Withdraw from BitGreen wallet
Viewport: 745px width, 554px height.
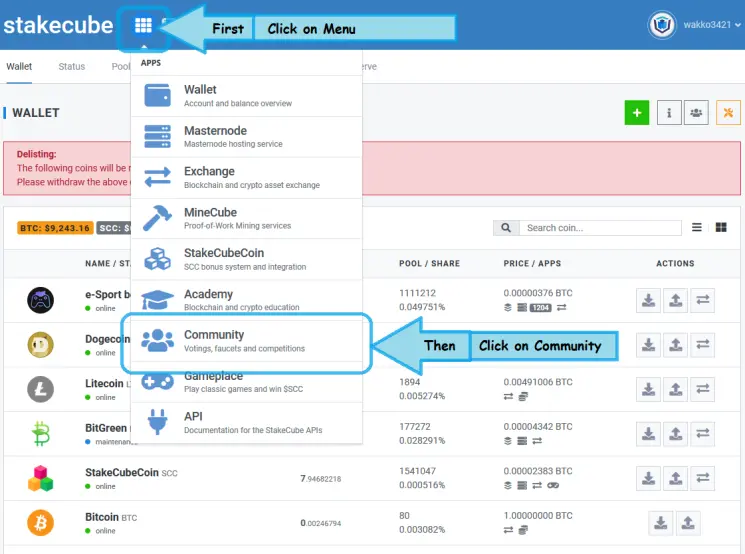coord(676,434)
